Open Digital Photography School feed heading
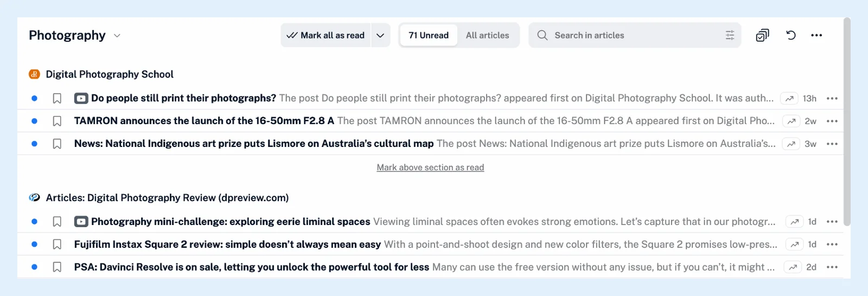The image size is (868, 296). coord(110,74)
